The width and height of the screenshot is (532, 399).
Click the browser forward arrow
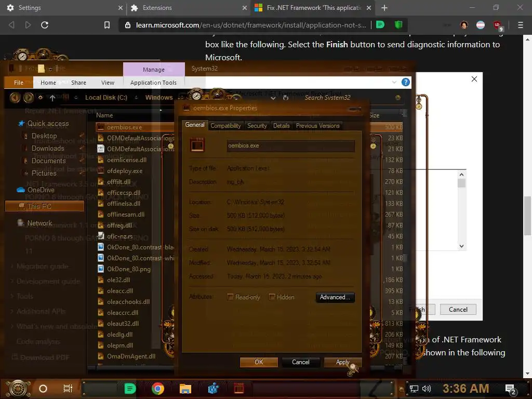pyautogui.click(x=28, y=25)
